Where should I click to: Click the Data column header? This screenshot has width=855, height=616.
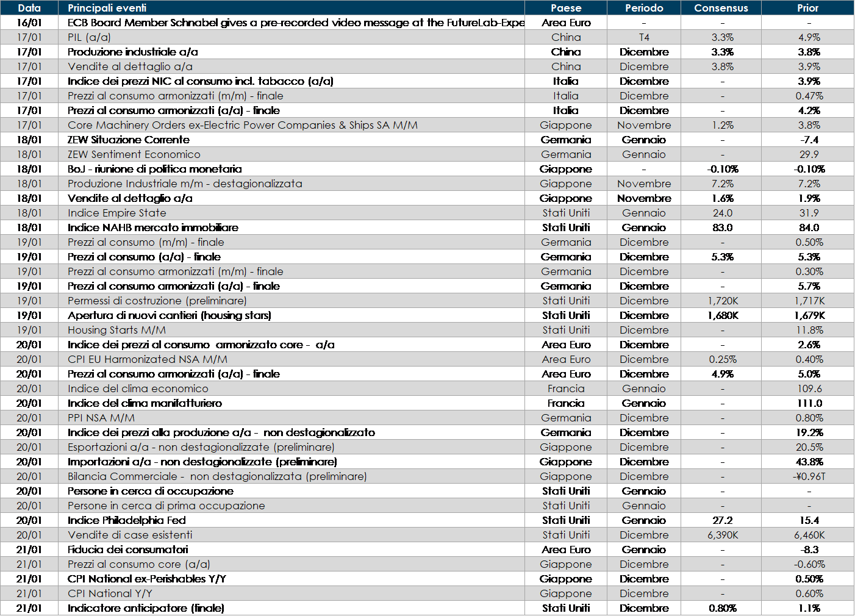(29, 8)
